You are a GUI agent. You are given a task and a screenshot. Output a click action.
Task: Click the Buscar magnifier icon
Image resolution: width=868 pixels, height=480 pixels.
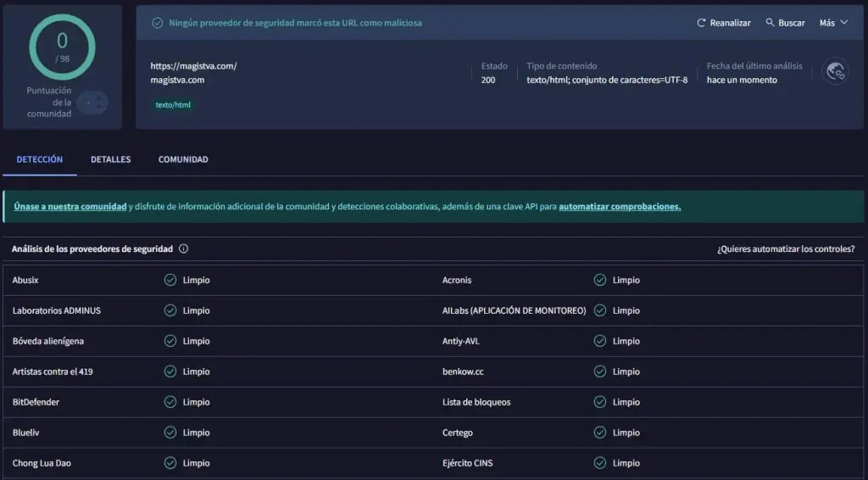tap(770, 23)
